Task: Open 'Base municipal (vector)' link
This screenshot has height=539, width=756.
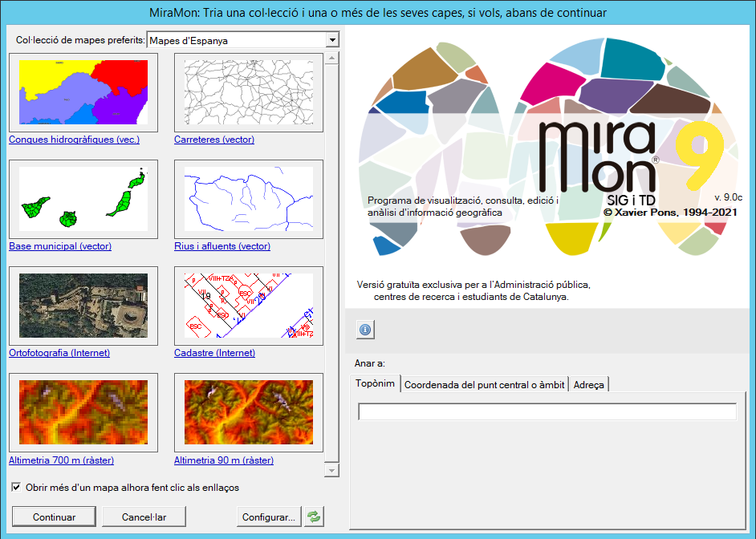Action: [60, 246]
